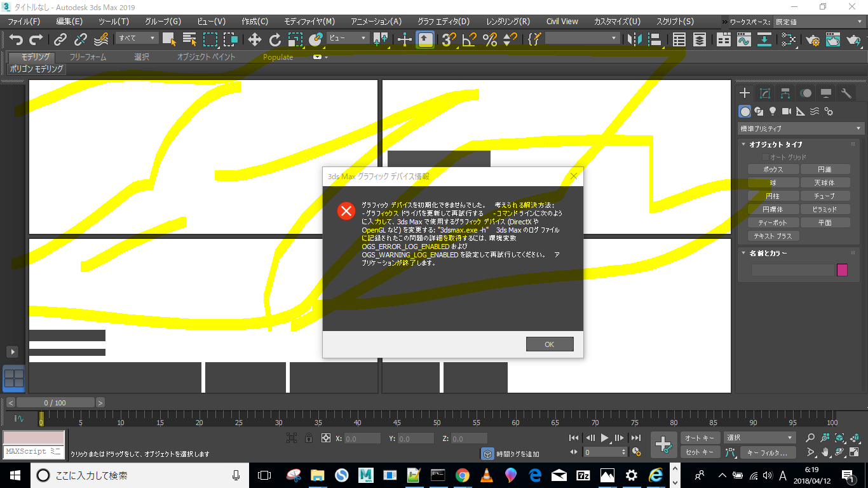Click the キー フィルタ button
Screen dimensions: 868x488
tap(768, 452)
